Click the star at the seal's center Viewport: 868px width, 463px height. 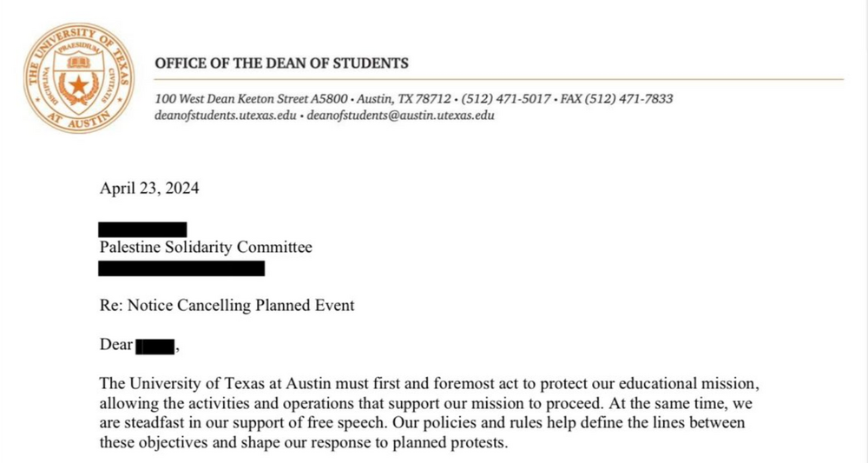pos(80,86)
